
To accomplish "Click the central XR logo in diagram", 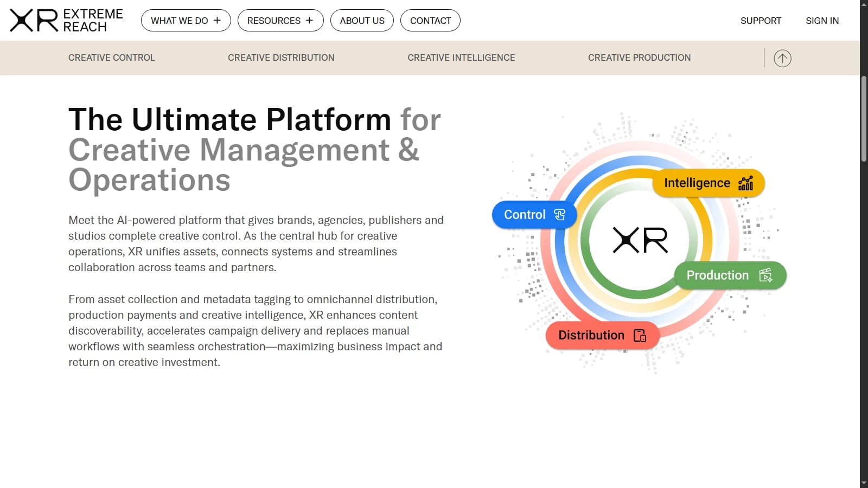I will coord(640,240).
